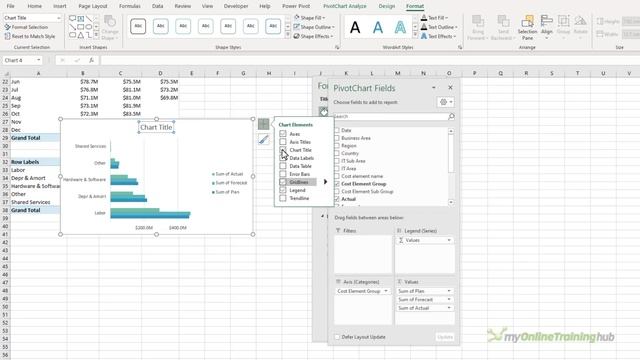This screenshot has width=640, height=360.
Task: Open Text Outline option
Action: pyautogui.click(x=439, y=27)
